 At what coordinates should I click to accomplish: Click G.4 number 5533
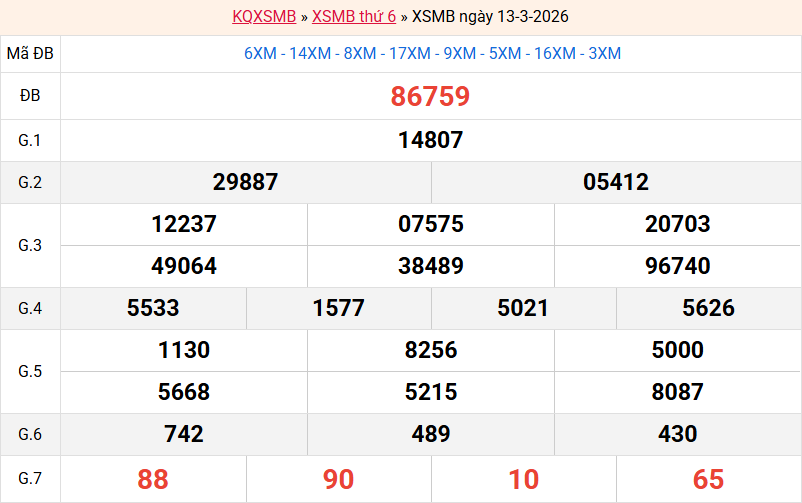pos(153,308)
